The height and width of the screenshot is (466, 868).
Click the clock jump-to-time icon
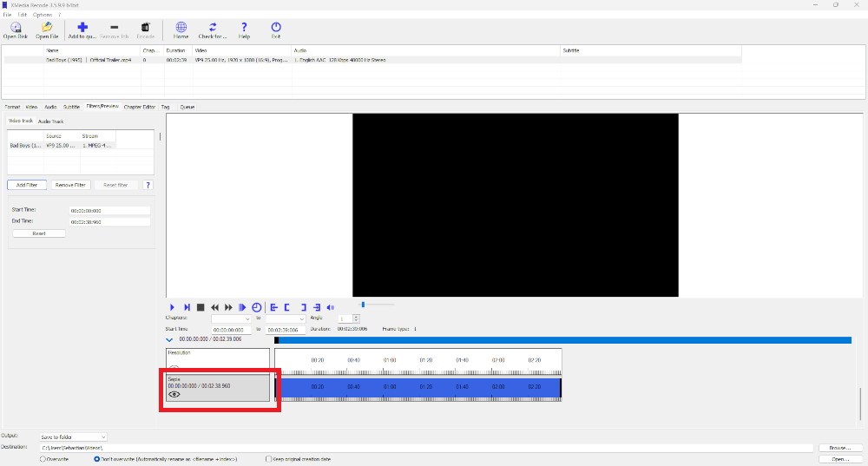(x=256, y=307)
